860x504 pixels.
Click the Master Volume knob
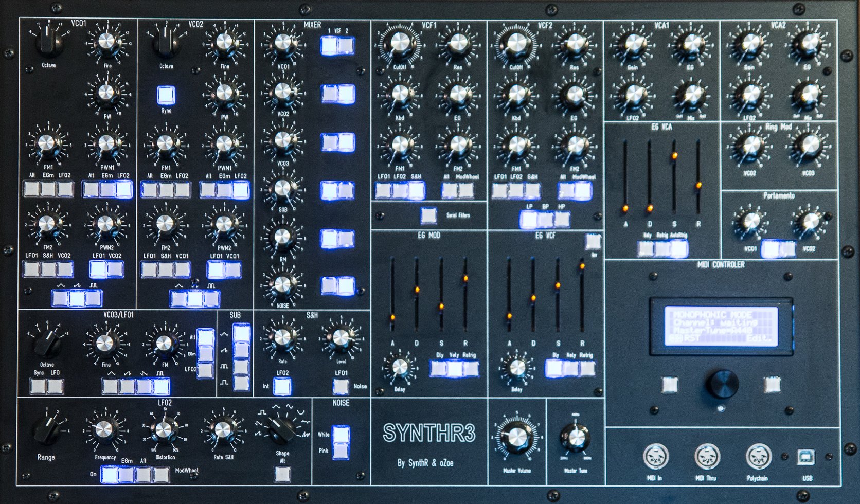(516, 437)
